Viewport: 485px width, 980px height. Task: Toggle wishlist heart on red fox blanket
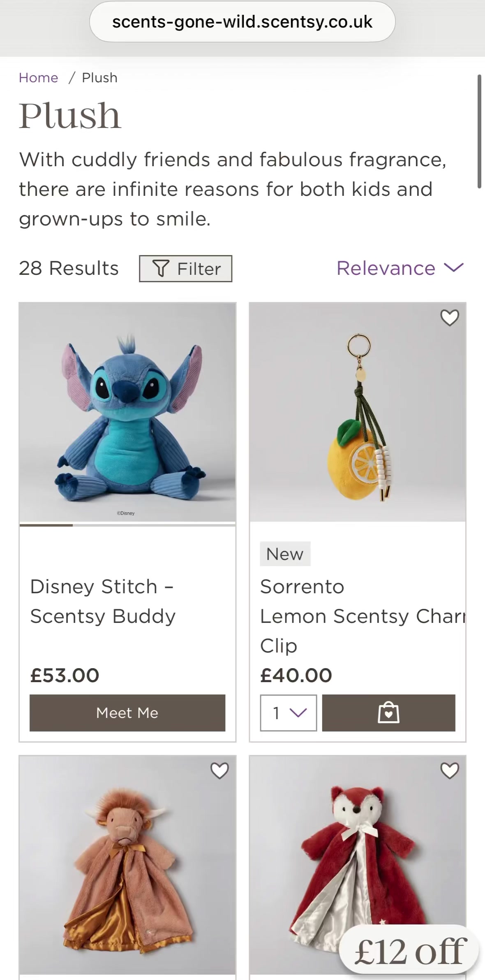(449, 771)
